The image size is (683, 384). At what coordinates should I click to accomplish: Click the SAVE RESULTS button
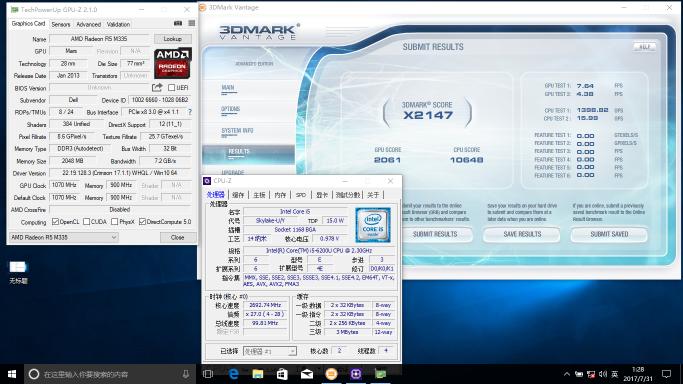coord(522,234)
